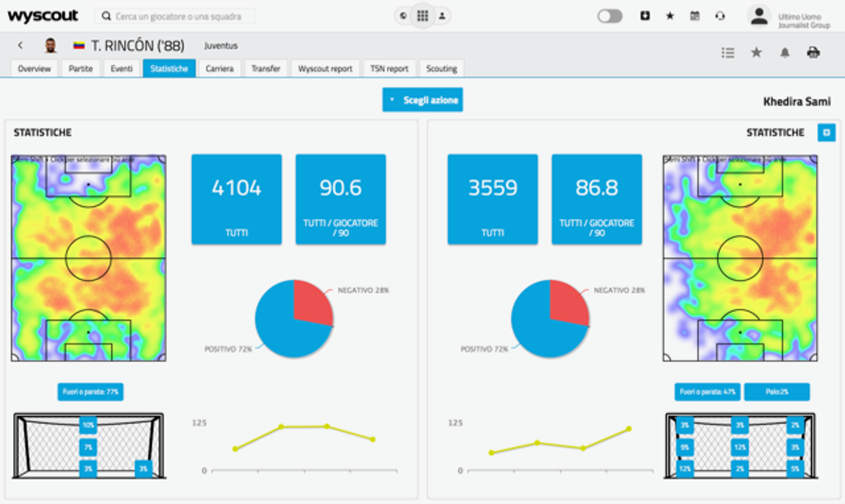Open the 'Scegli azione' dropdown
Viewport: 845px width, 504px height.
point(422,100)
